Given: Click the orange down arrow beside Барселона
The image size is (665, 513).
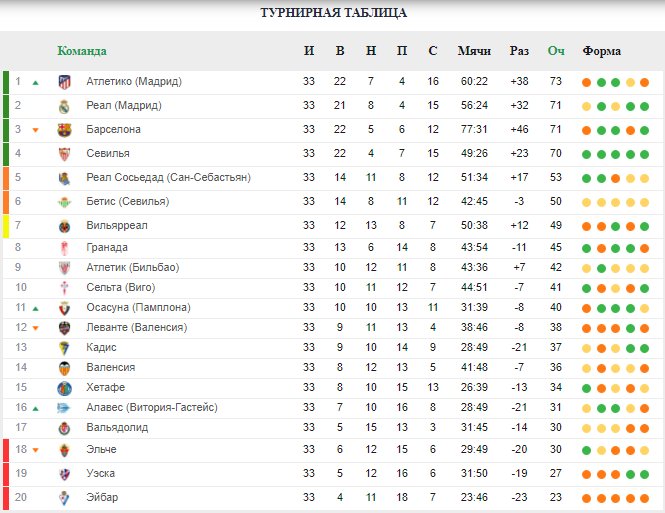Looking at the screenshot, I should (x=36, y=130).
